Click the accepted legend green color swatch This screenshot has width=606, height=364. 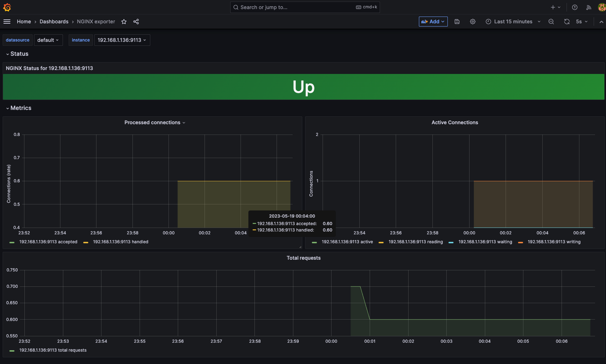pos(12,242)
